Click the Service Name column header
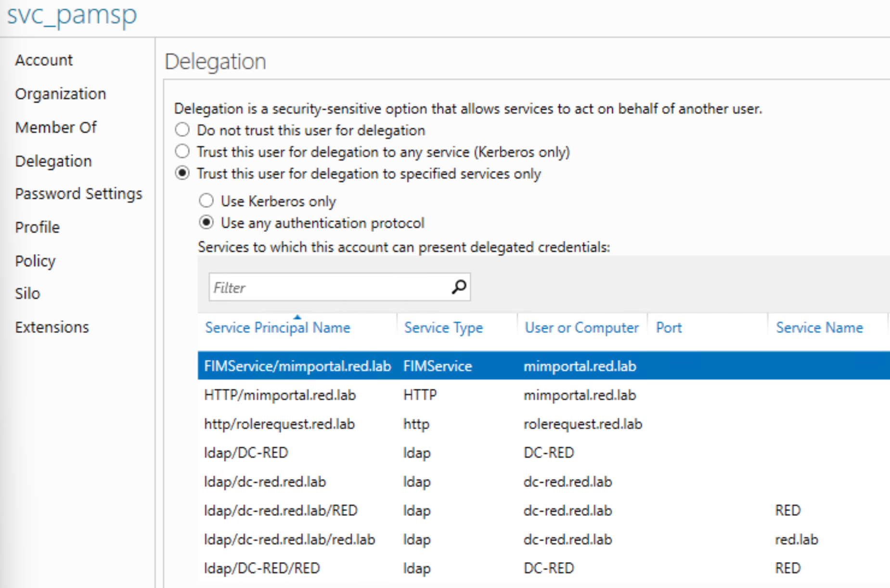The image size is (890, 588). [x=819, y=328]
